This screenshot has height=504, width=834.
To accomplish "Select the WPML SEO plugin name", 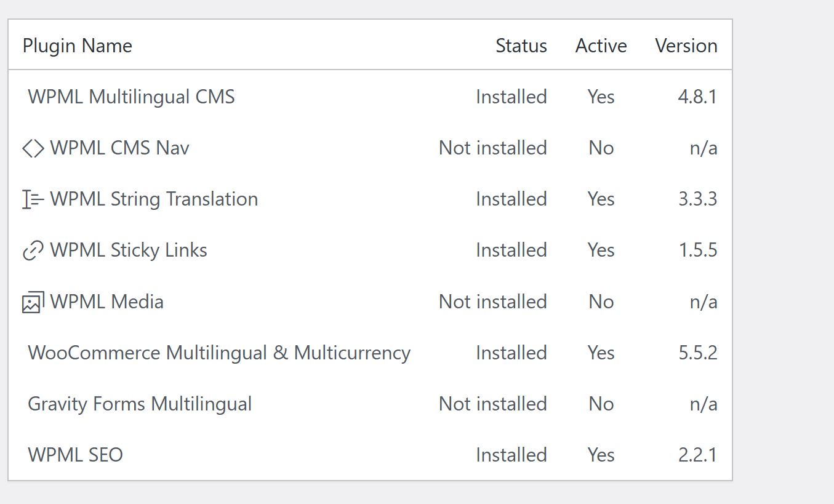I will pyautogui.click(x=75, y=455).
